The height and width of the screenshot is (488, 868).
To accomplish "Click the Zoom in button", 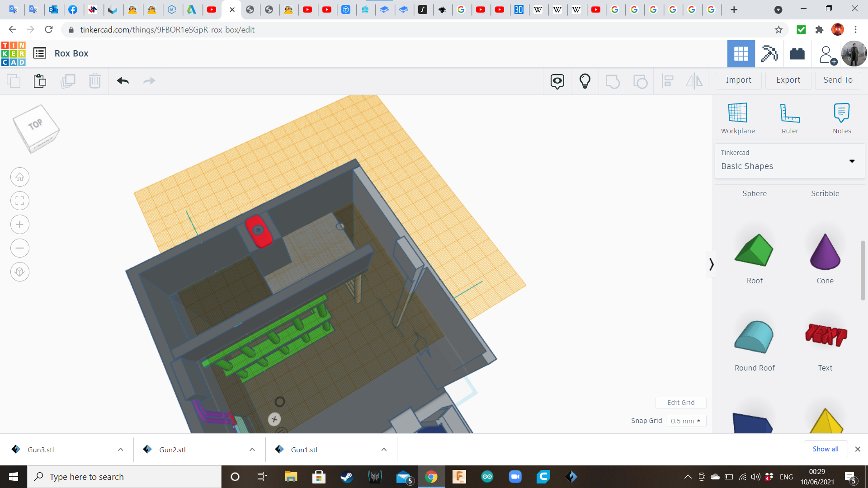I will pyautogui.click(x=20, y=225).
